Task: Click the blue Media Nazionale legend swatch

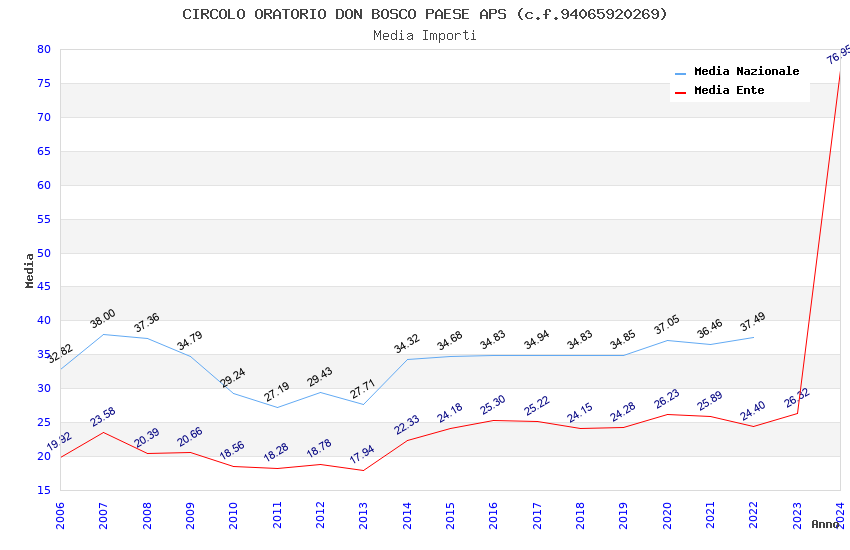Action: 680,73
